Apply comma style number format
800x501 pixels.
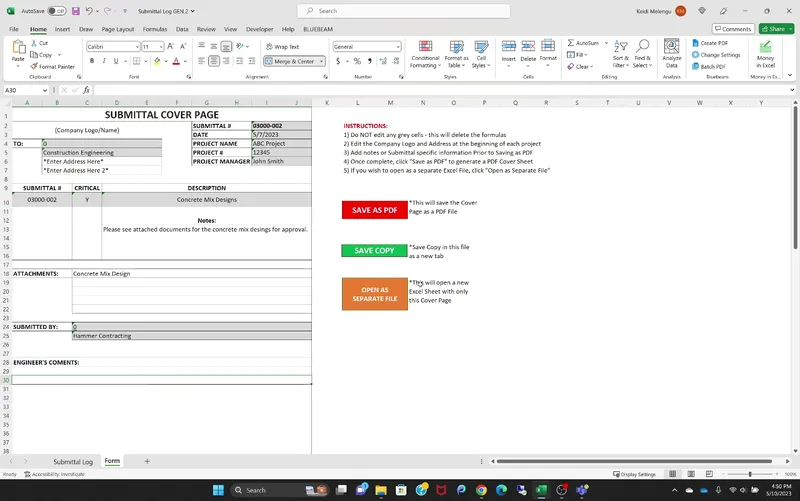[x=369, y=61]
